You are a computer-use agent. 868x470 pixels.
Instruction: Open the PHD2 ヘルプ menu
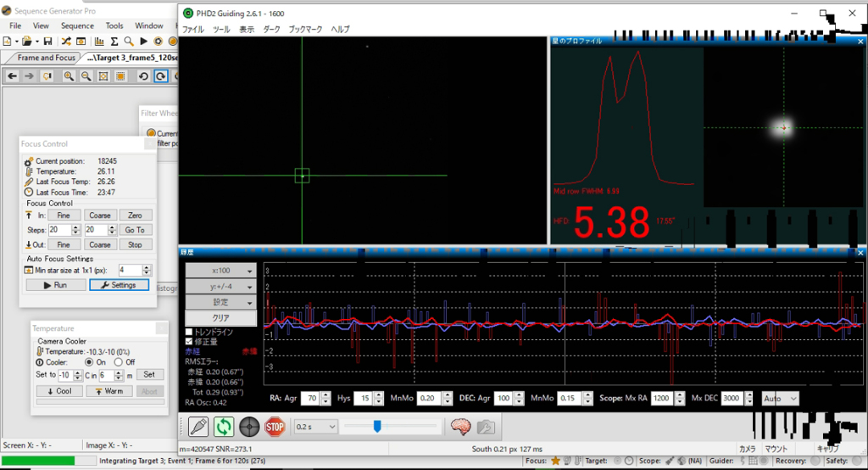(x=340, y=30)
